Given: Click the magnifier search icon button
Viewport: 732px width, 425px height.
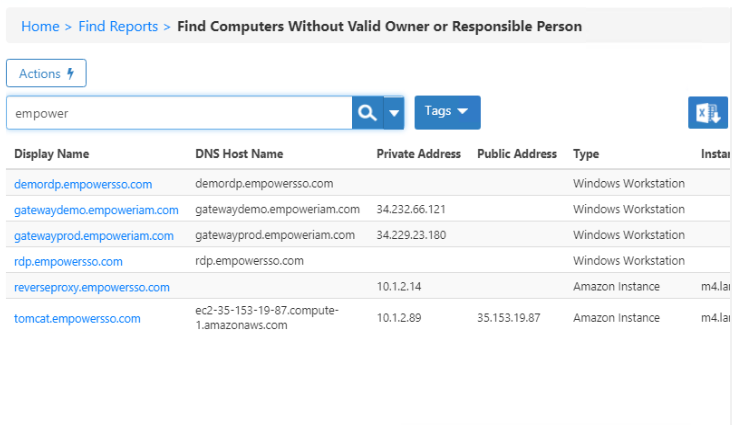Looking at the screenshot, I should pyautogui.click(x=367, y=113).
